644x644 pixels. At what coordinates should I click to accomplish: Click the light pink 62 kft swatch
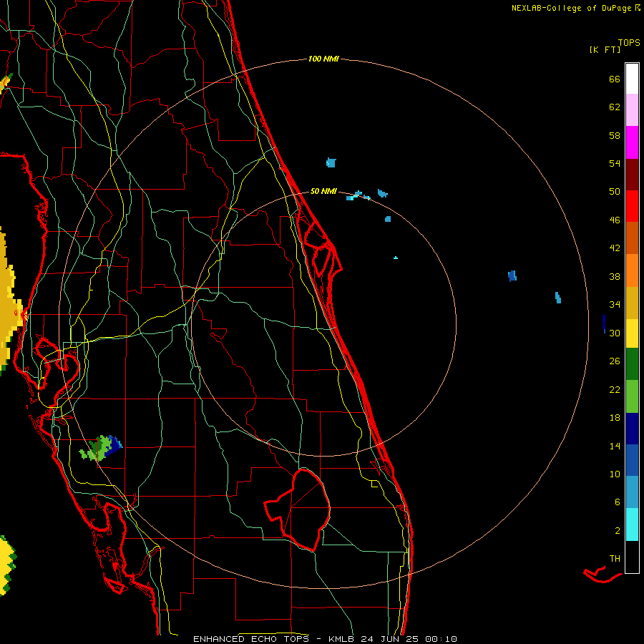click(x=632, y=109)
